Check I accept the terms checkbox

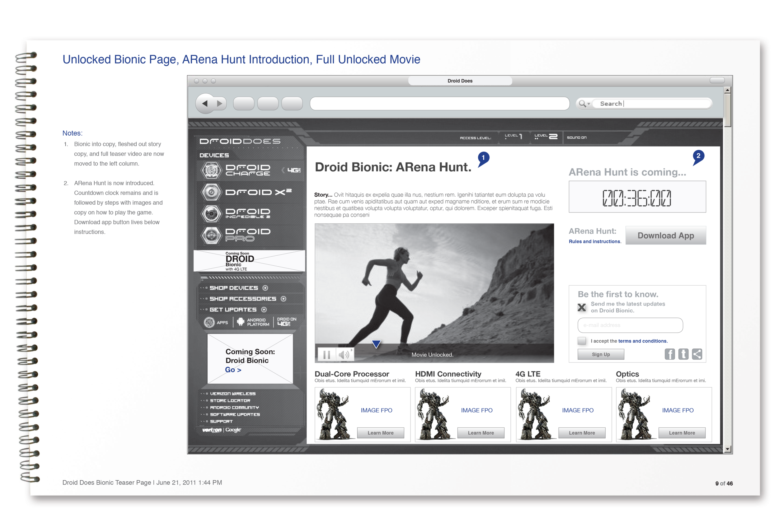tap(582, 341)
